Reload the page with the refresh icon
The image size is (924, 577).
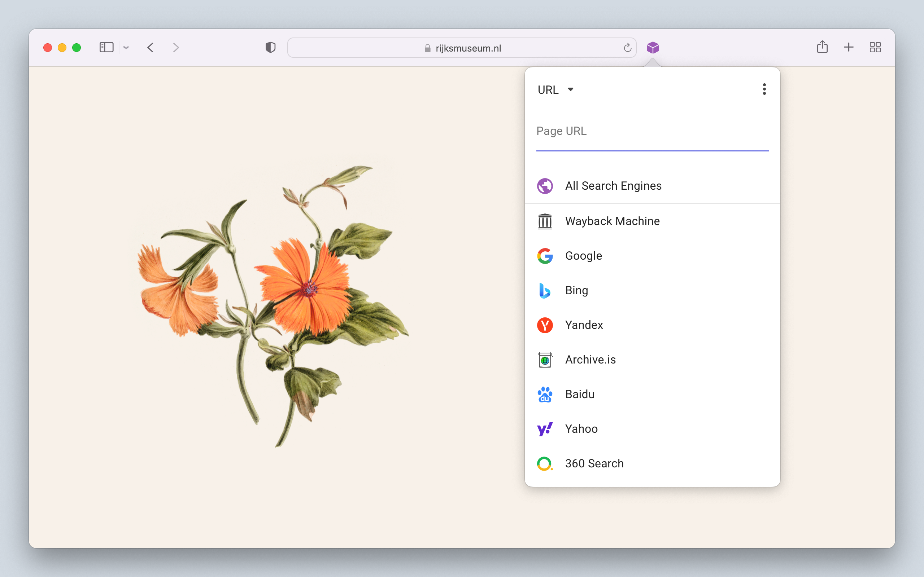(627, 48)
